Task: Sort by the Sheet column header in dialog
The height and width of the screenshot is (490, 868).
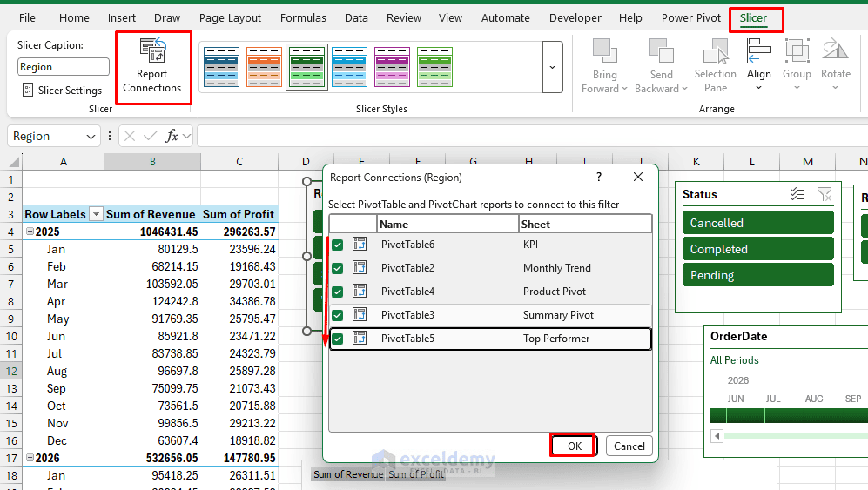Action: pos(585,225)
